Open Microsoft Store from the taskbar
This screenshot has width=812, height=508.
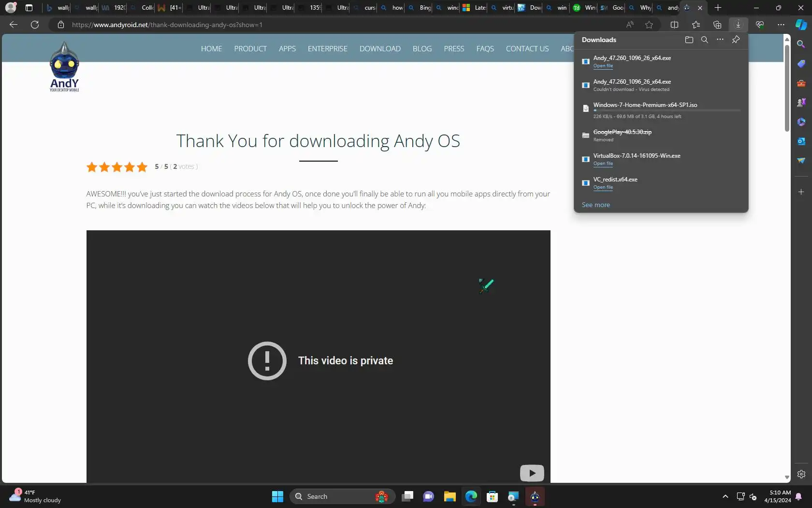tap(492, 496)
